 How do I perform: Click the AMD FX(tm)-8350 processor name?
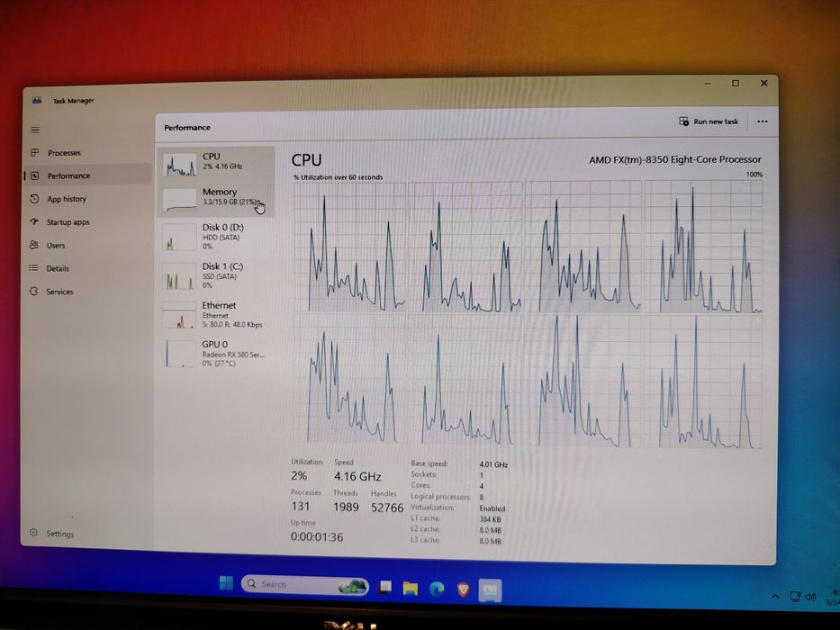pos(675,159)
